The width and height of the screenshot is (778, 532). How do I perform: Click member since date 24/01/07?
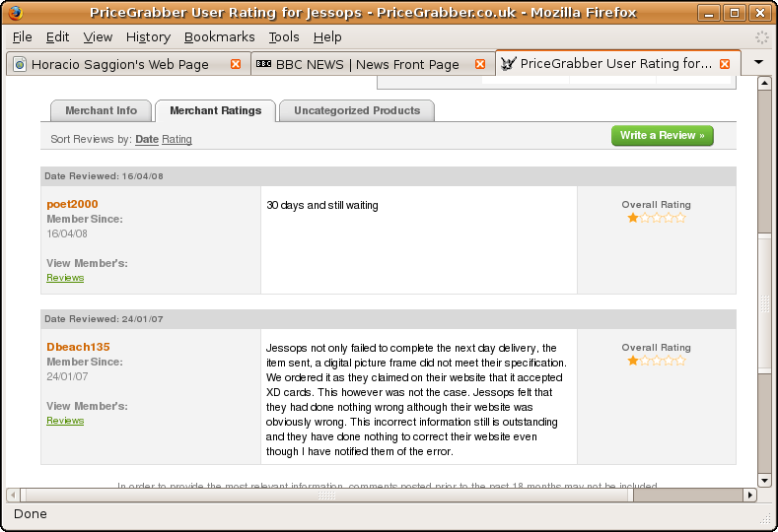(x=67, y=376)
